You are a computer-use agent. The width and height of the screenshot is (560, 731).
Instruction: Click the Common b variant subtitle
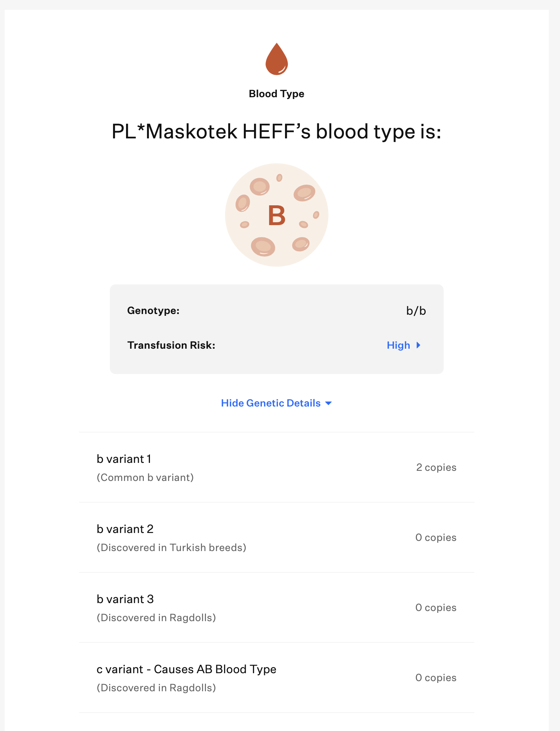coord(145,477)
